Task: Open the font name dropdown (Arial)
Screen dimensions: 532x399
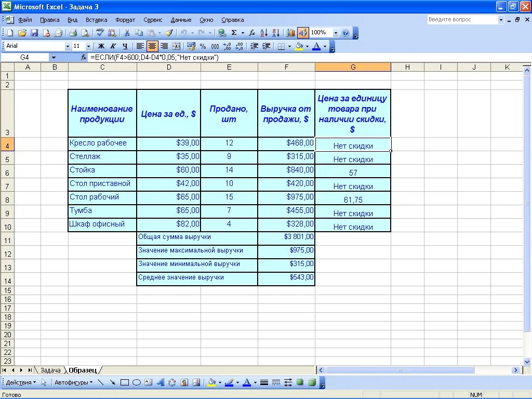Action: [x=68, y=46]
